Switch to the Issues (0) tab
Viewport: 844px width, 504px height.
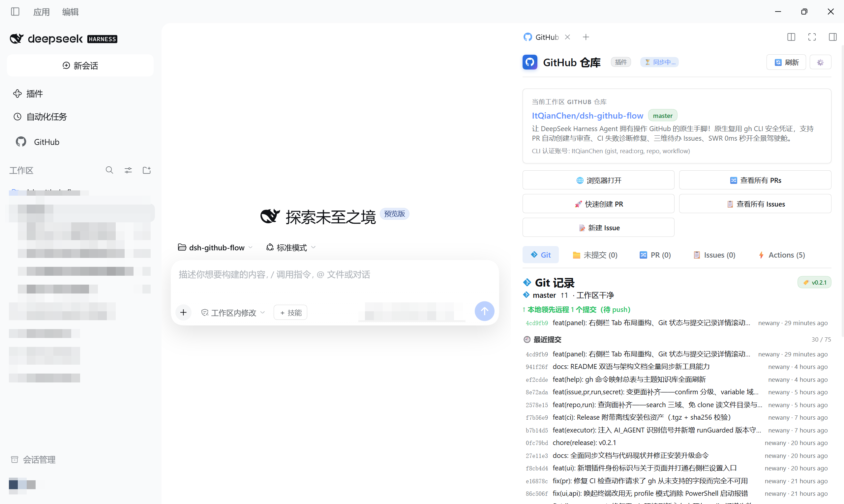(x=714, y=255)
